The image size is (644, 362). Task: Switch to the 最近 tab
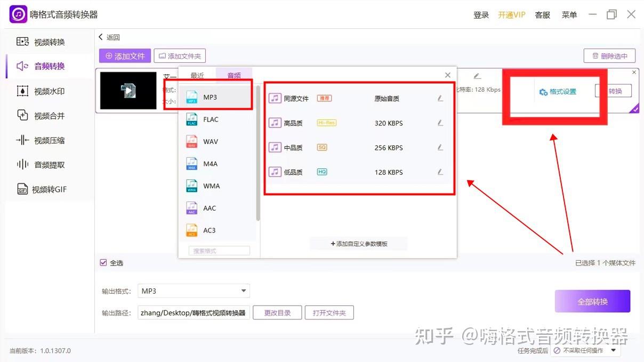tap(197, 75)
